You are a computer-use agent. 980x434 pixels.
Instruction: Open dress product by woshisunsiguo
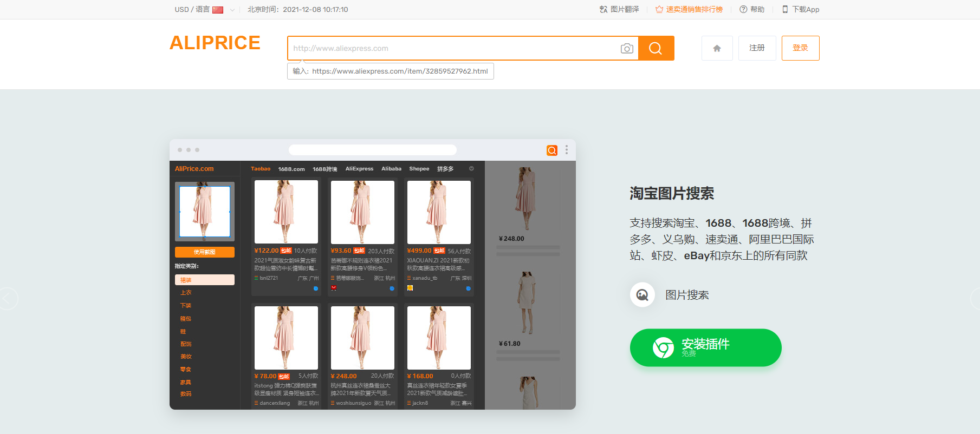point(362,356)
